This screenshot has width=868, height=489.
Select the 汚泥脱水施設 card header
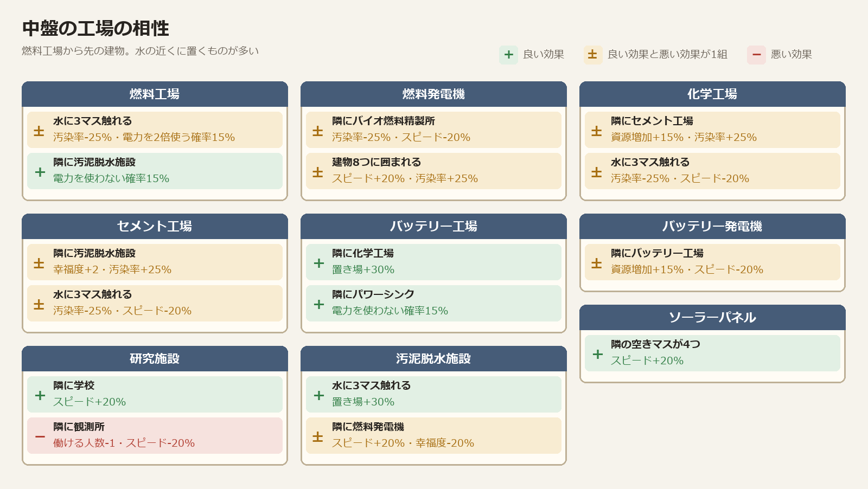click(433, 358)
